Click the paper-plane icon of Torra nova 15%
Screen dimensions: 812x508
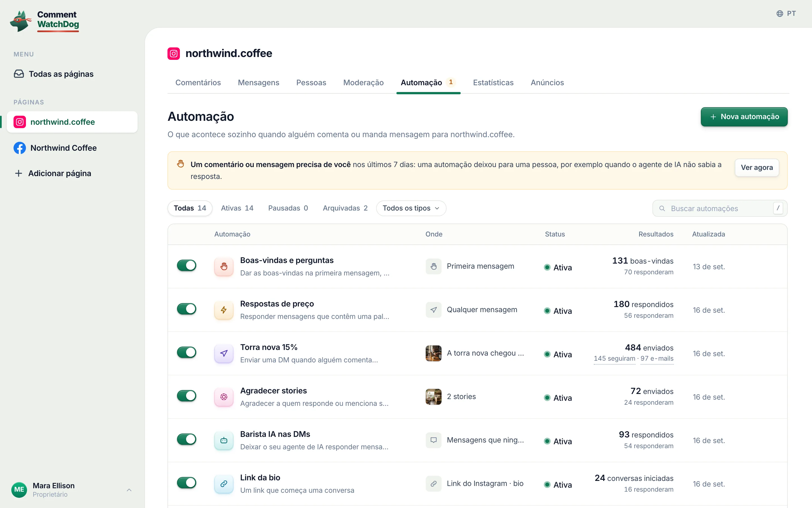click(x=224, y=353)
